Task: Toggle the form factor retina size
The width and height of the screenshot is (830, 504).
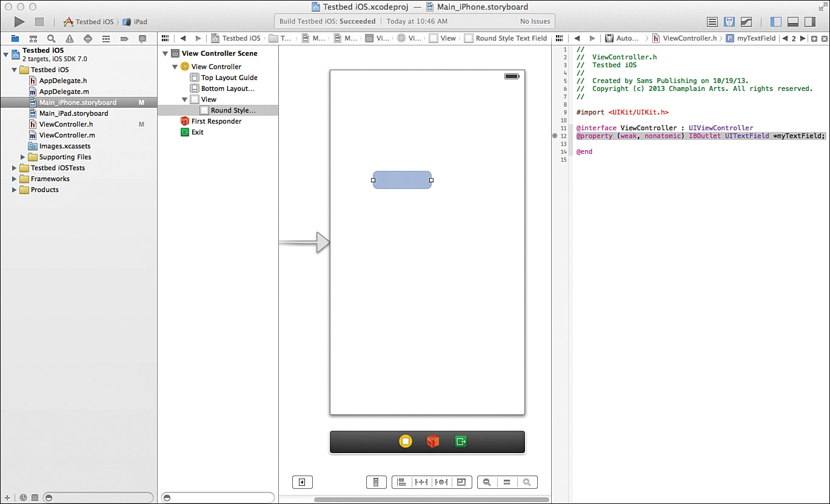Action: [376, 482]
